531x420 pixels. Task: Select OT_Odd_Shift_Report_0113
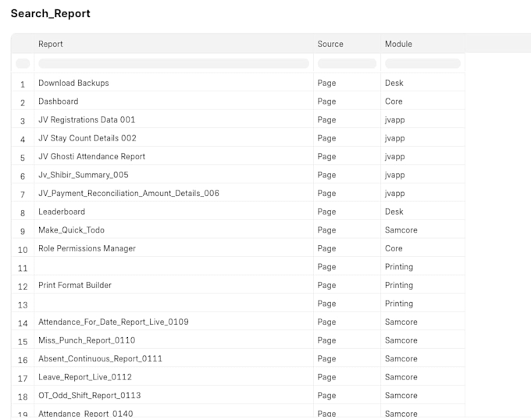tap(89, 395)
